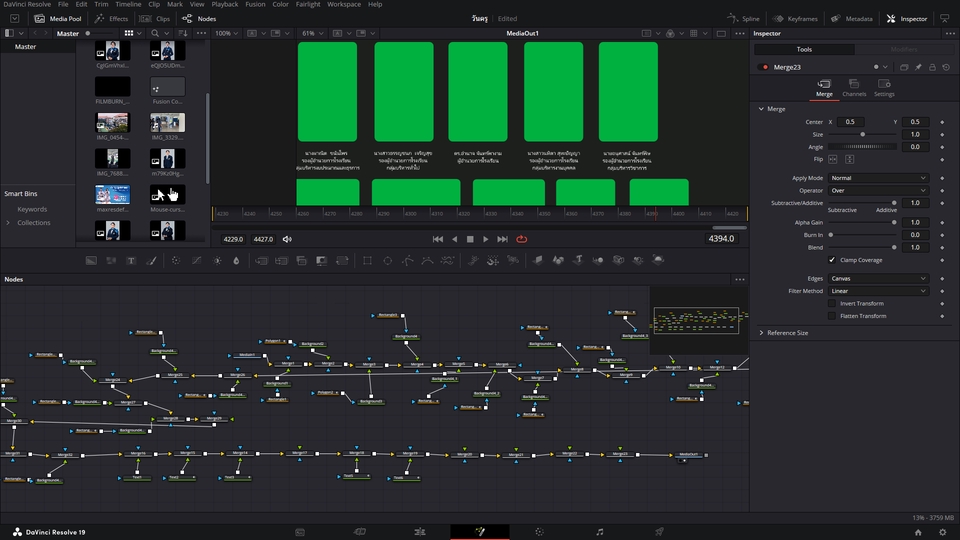This screenshot has width=960, height=540.
Task: Click the Modifiers button in Inspector
Action: [902, 49]
